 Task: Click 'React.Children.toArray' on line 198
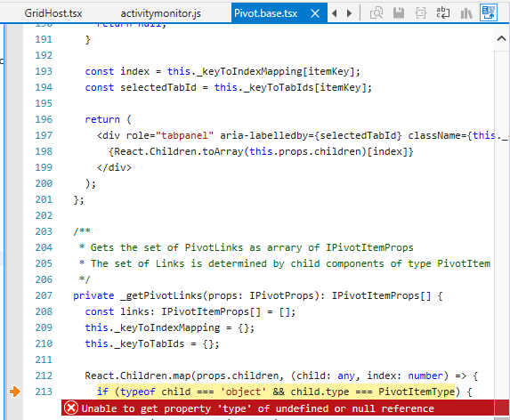(178, 151)
